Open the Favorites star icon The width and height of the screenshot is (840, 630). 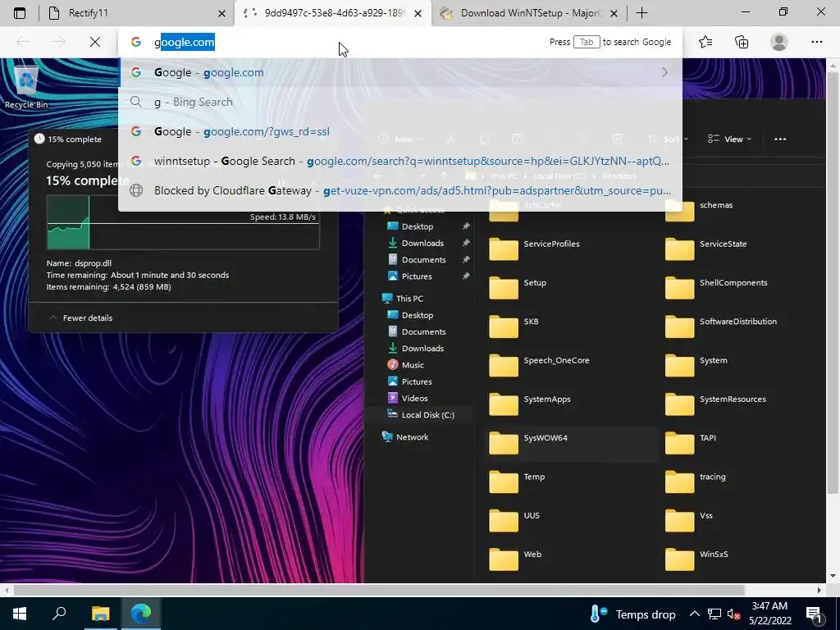pyautogui.click(x=705, y=42)
